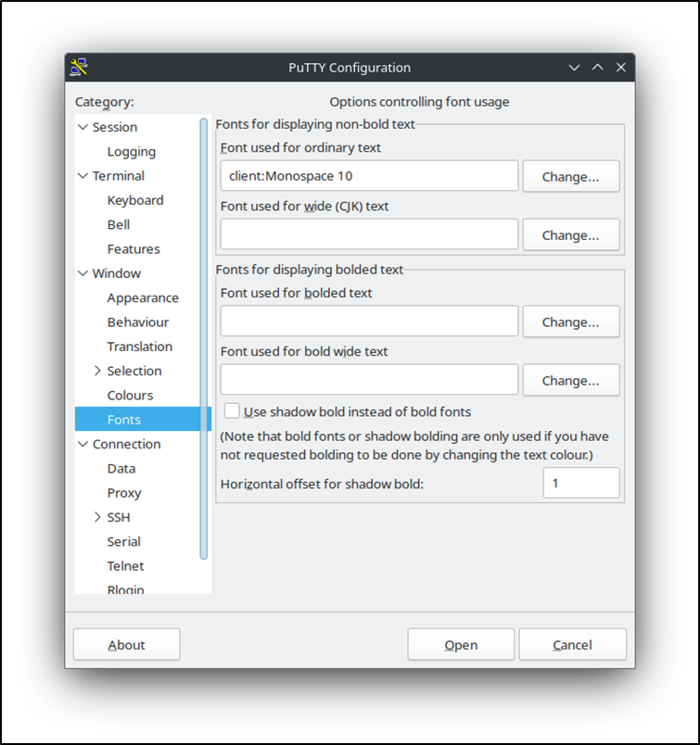
Task: Open the Data category
Action: coord(121,469)
